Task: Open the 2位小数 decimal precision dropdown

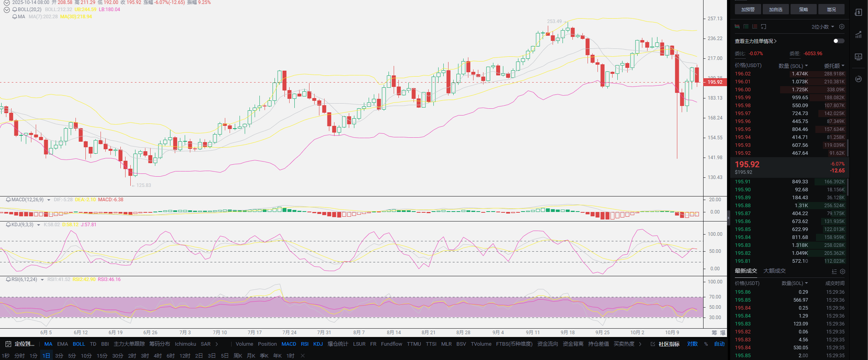Action: pyautogui.click(x=822, y=27)
